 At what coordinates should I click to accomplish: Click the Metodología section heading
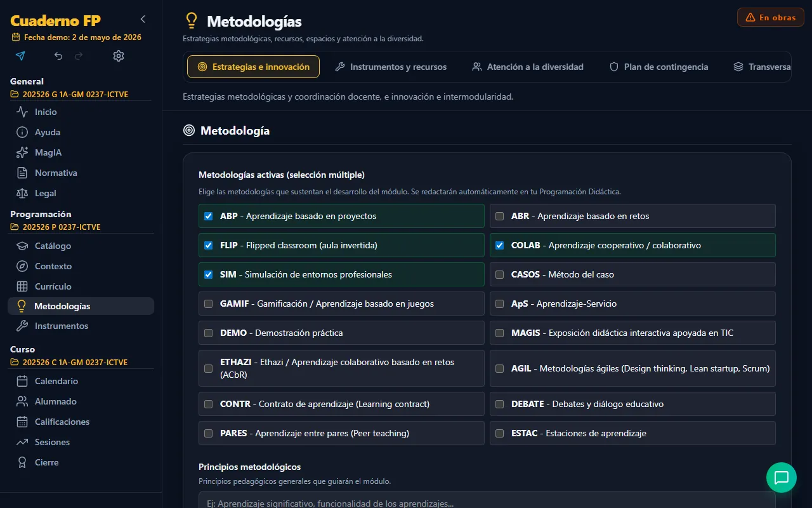tap(235, 130)
